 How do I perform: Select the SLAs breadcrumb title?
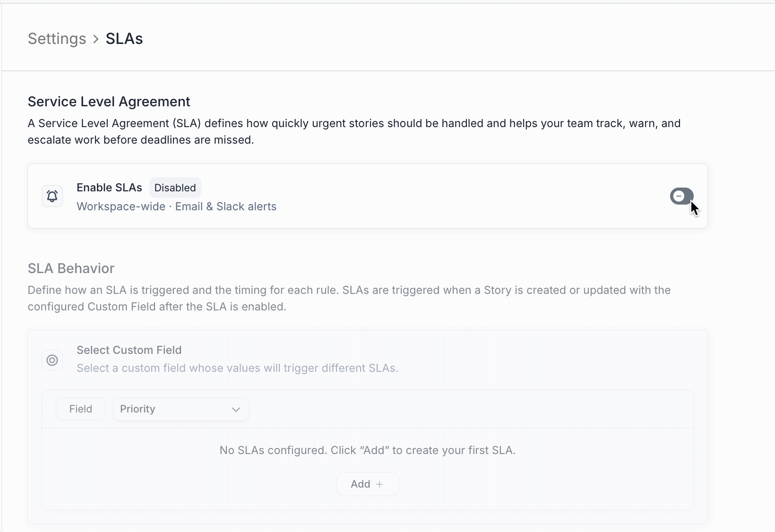click(x=124, y=39)
